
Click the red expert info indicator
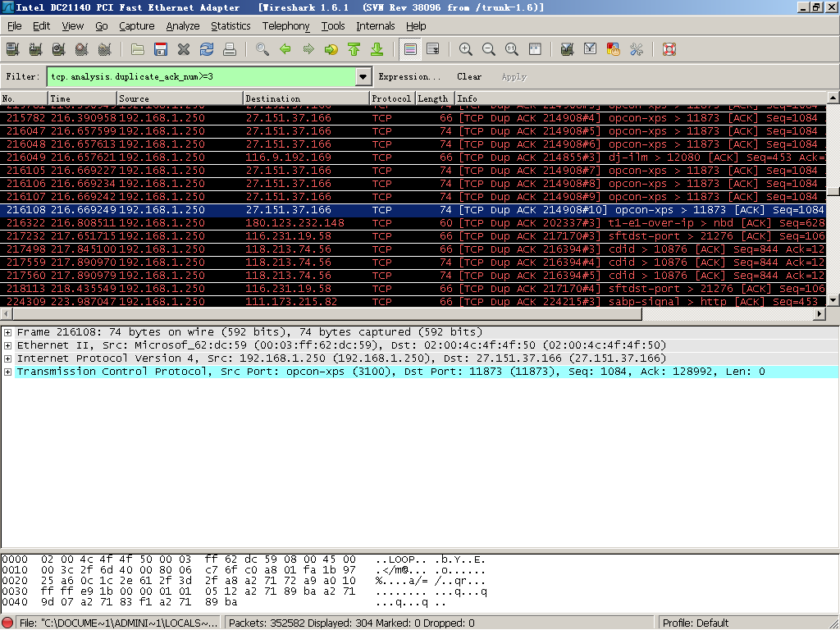(x=8, y=623)
